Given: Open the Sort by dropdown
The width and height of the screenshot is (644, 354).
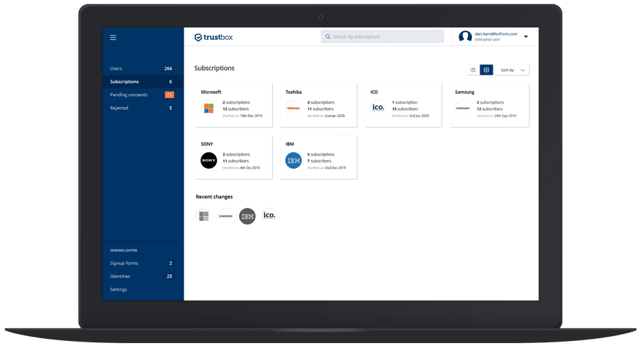Looking at the screenshot, I should pos(512,70).
